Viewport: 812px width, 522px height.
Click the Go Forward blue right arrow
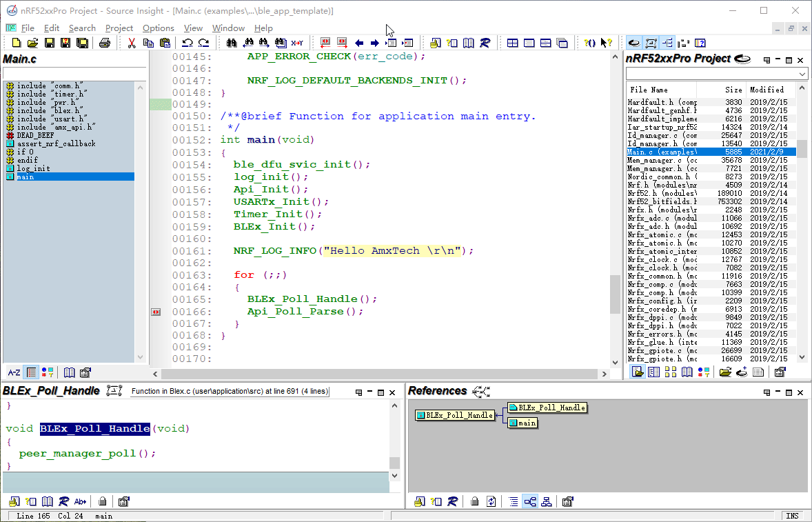(375, 43)
